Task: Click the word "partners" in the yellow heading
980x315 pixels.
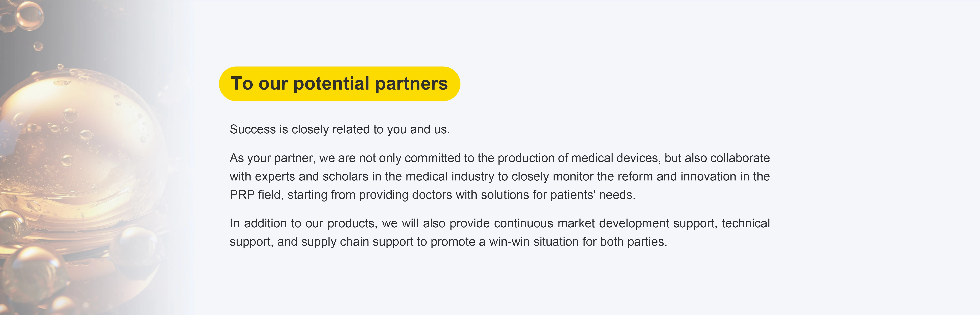Action: tap(411, 84)
